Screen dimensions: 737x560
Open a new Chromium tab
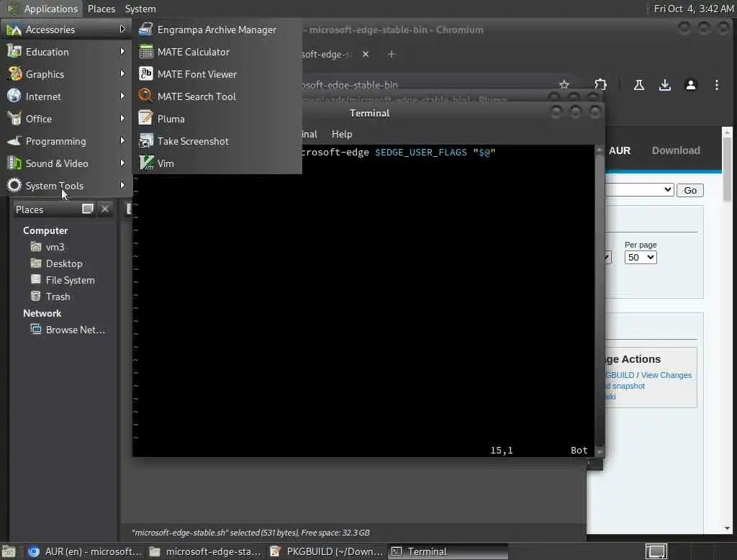(391, 54)
